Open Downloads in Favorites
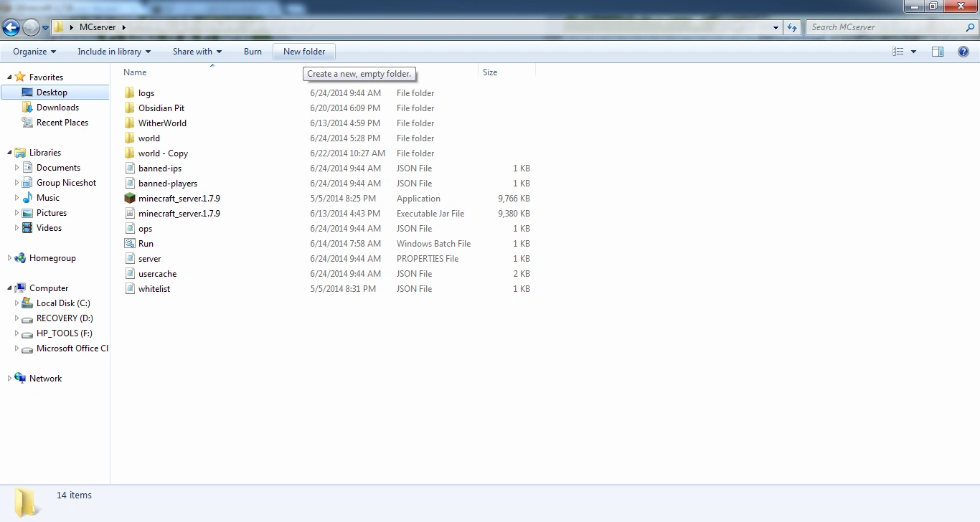 pos(57,108)
